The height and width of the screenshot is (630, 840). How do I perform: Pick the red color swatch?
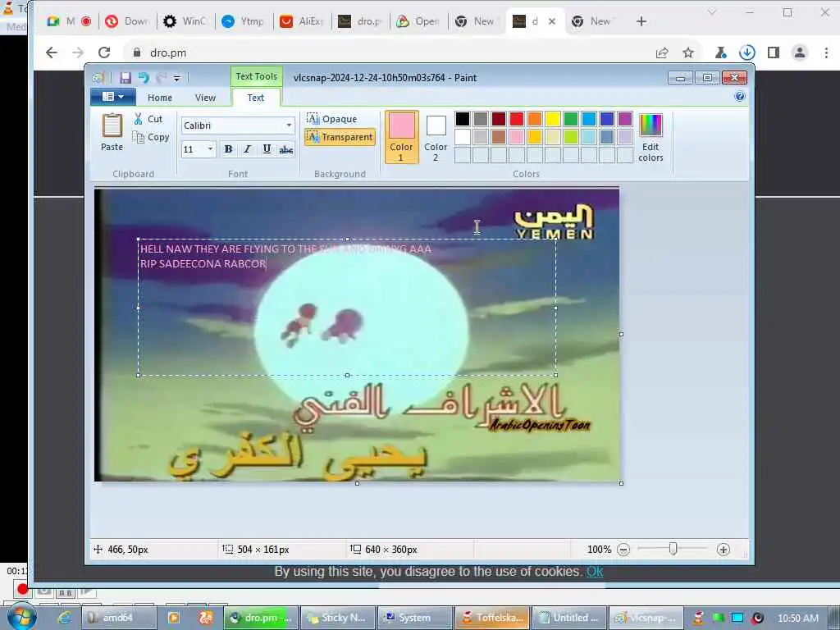517,119
